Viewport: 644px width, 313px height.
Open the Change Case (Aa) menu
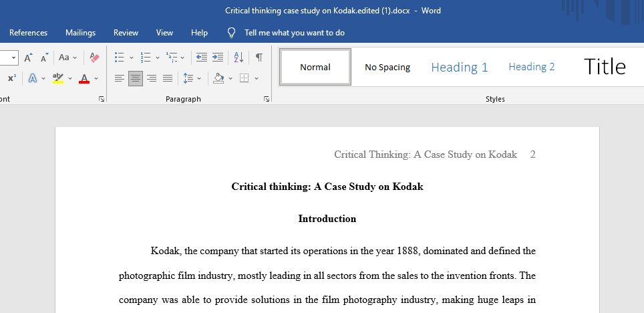coord(67,58)
